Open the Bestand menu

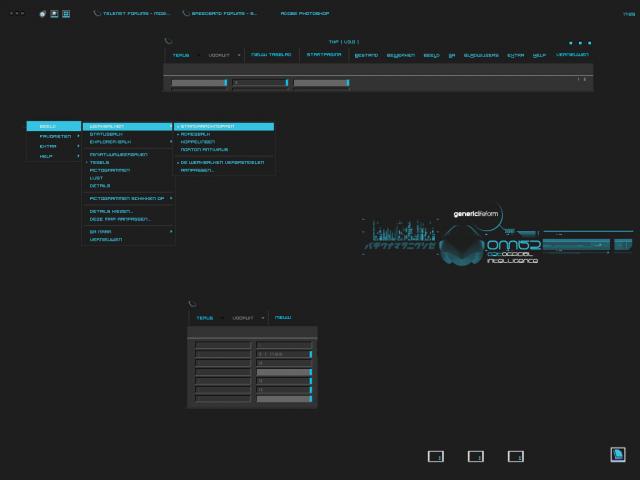pyautogui.click(x=366, y=56)
